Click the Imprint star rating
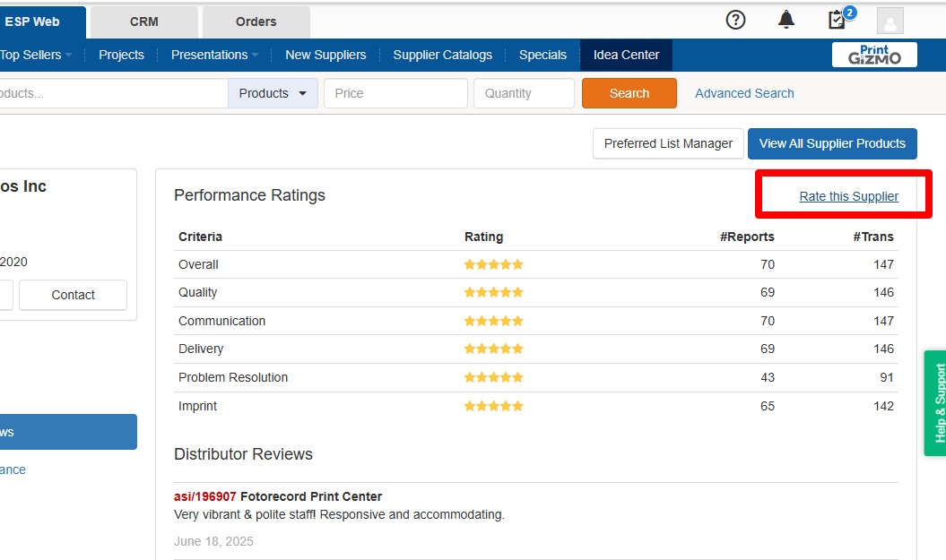 (493, 406)
